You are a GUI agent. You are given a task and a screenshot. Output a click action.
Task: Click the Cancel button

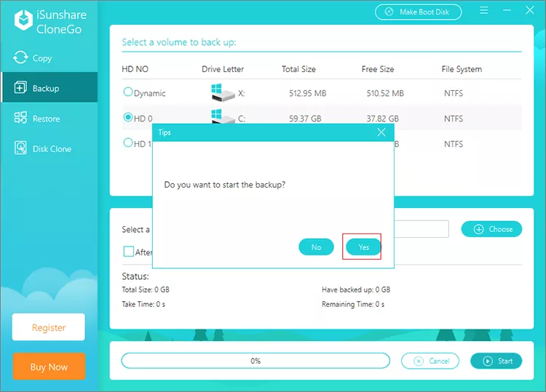[430, 361]
